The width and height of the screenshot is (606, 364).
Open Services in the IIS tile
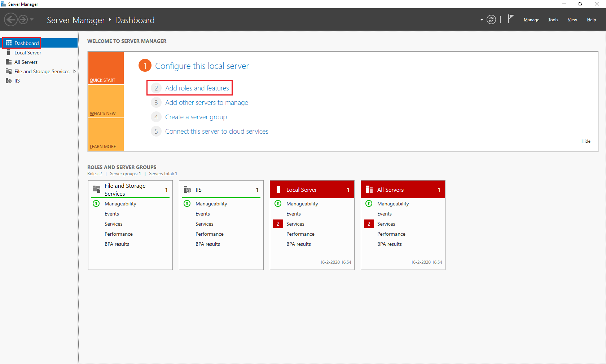pos(205,224)
